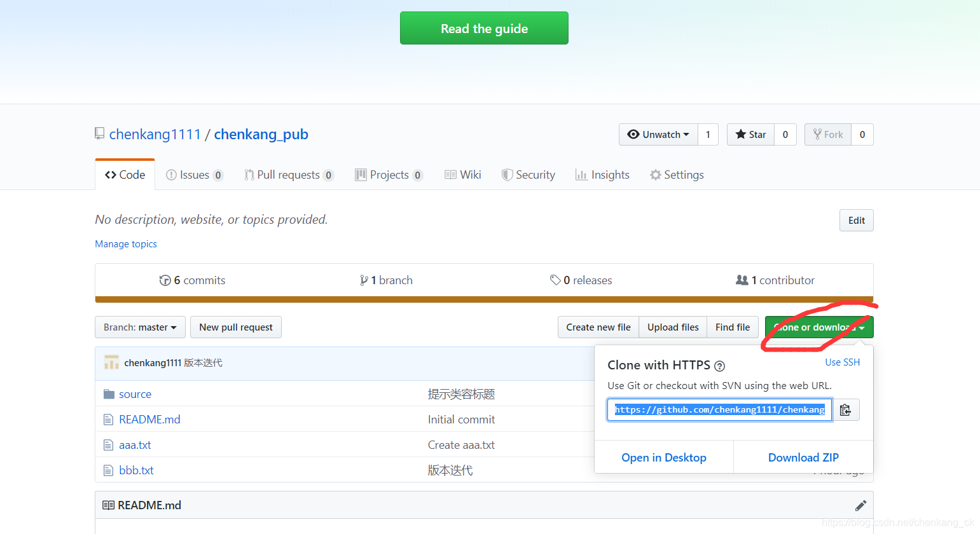Open the bbb.txt file
The height and width of the screenshot is (534, 980).
(x=136, y=470)
